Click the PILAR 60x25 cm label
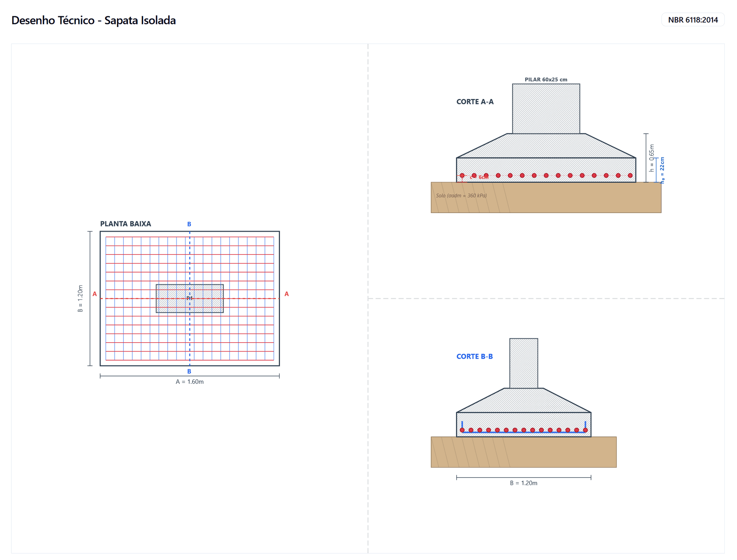 pos(546,80)
